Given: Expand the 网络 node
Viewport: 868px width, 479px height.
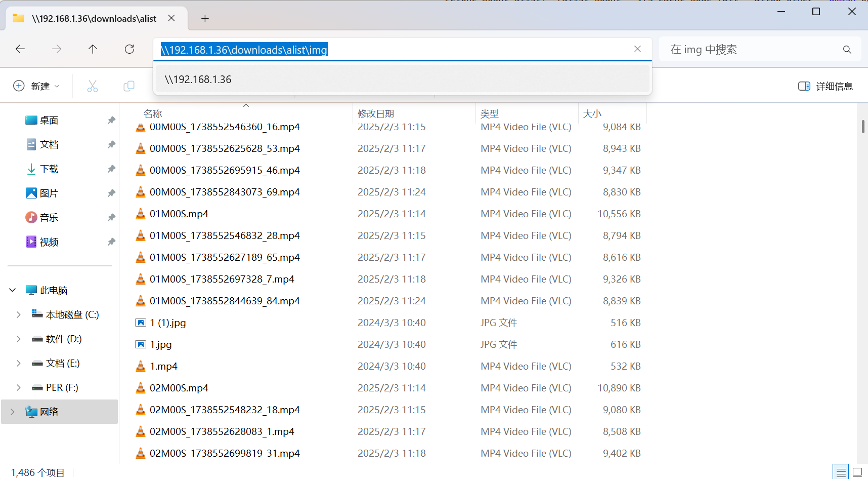Looking at the screenshot, I should pos(13,412).
